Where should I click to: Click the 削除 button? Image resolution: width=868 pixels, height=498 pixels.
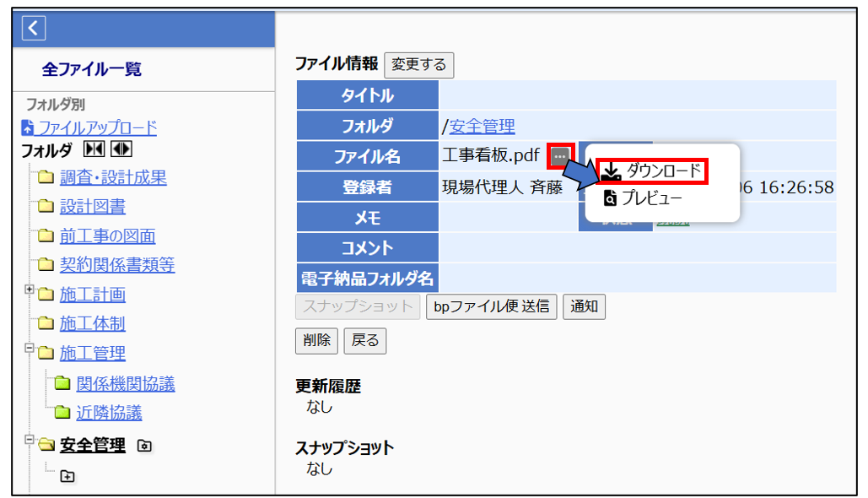tap(316, 340)
